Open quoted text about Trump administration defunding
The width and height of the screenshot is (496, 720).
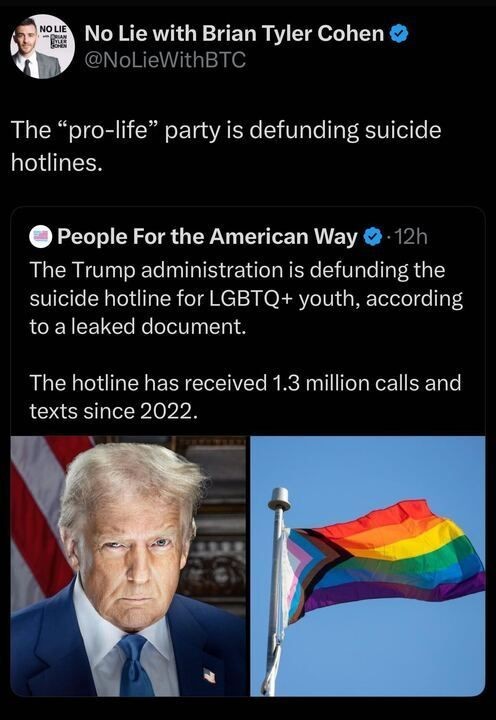[247, 298]
